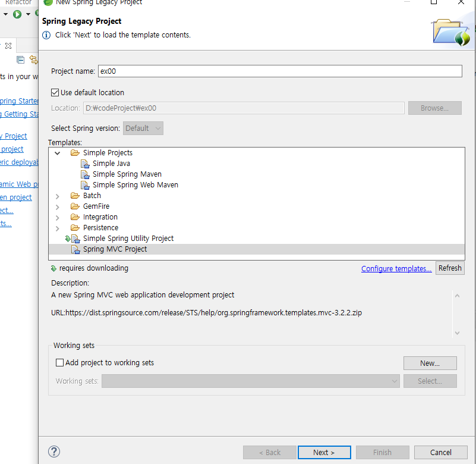Click the Simple Spring Maven template icon

(85, 174)
